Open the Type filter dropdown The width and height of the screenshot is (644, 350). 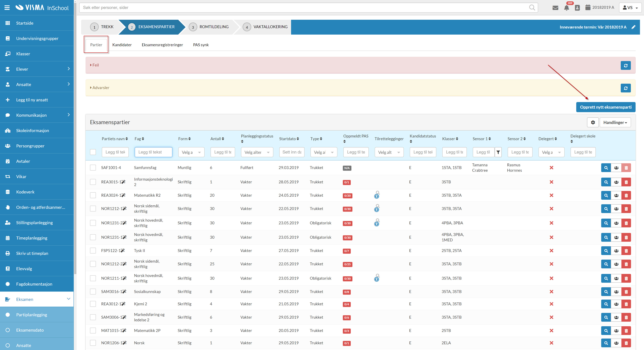(324, 152)
